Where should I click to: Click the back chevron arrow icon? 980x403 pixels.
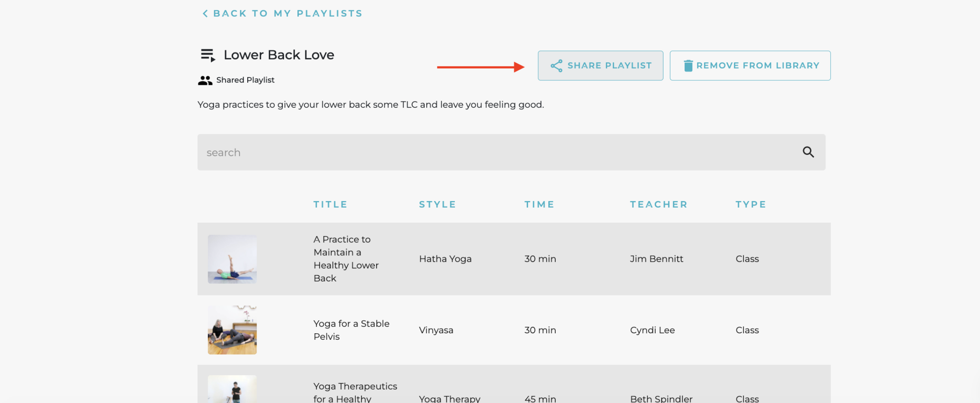click(x=205, y=14)
